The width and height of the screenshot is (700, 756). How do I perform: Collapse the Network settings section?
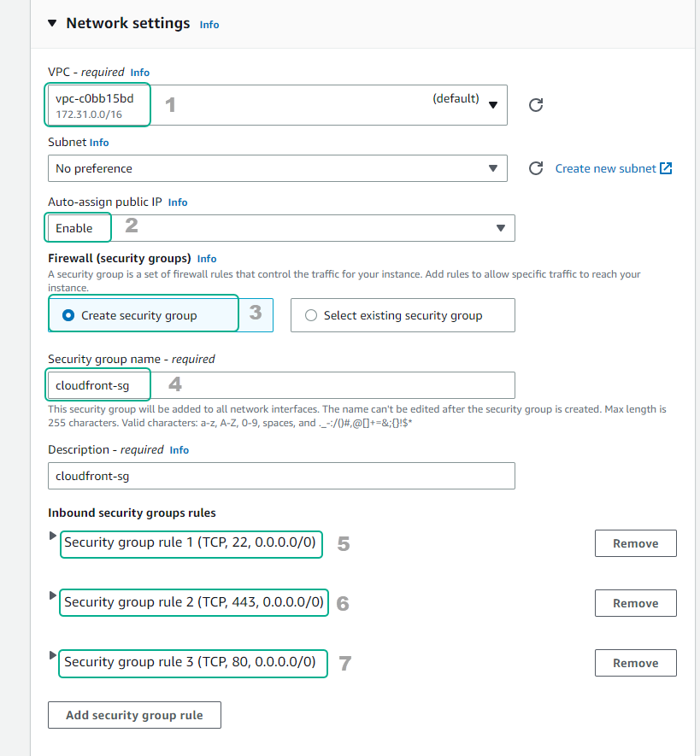pyautogui.click(x=54, y=23)
